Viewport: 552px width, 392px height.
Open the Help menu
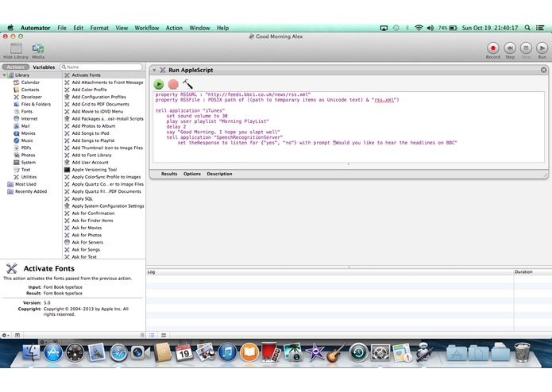coord(222,28)
